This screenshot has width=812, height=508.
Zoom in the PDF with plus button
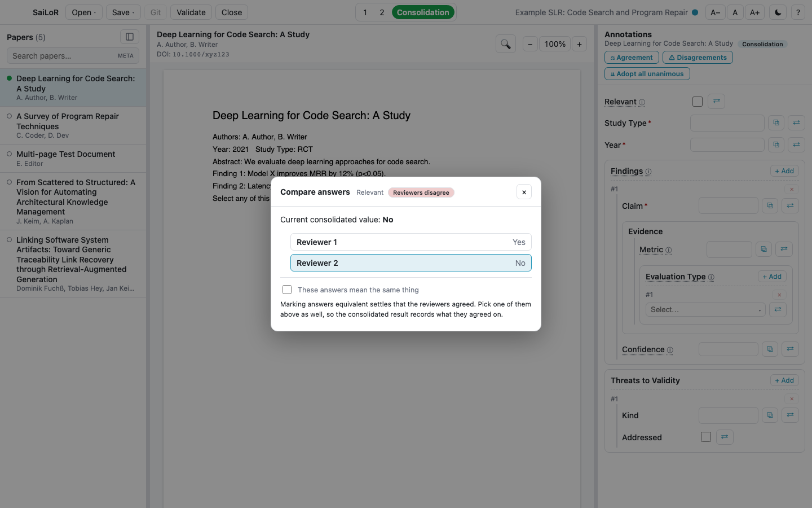point(579,44)
